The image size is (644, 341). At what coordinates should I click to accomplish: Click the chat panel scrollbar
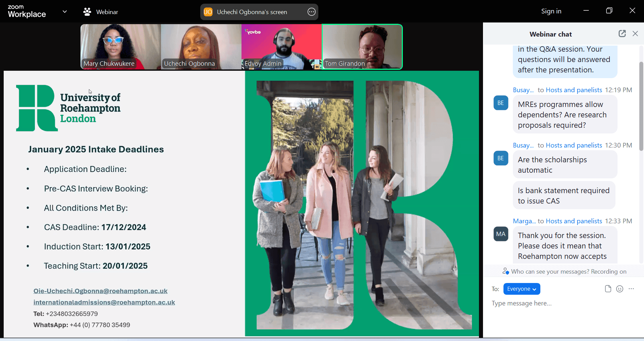pyautogui.click(x=641, y=106)
